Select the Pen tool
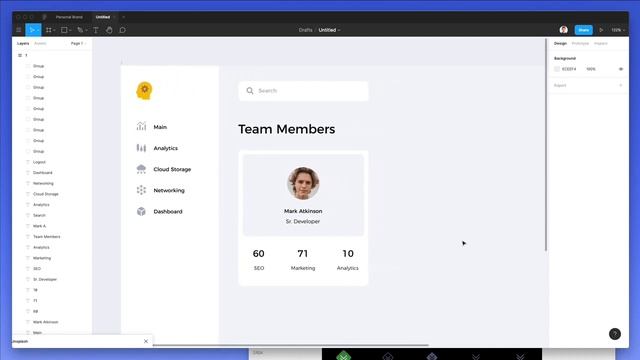This screenshot has height=360, width=640. [x=80, y=30]
